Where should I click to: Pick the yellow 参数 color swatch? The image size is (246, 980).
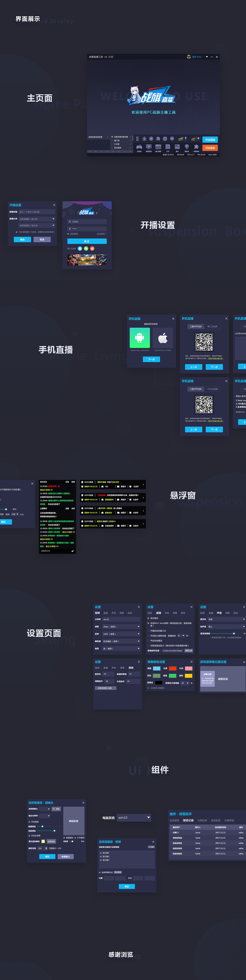click(189, 676)
